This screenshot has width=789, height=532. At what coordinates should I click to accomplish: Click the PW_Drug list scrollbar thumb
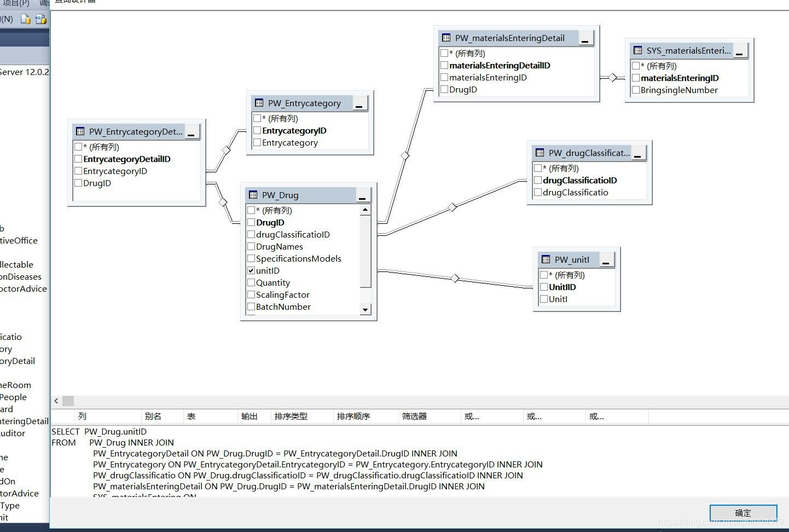(x=366, y=251)
